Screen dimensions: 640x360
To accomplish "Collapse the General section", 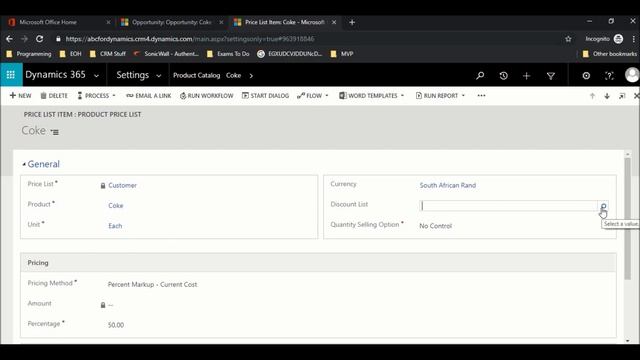I will [24, 164].
